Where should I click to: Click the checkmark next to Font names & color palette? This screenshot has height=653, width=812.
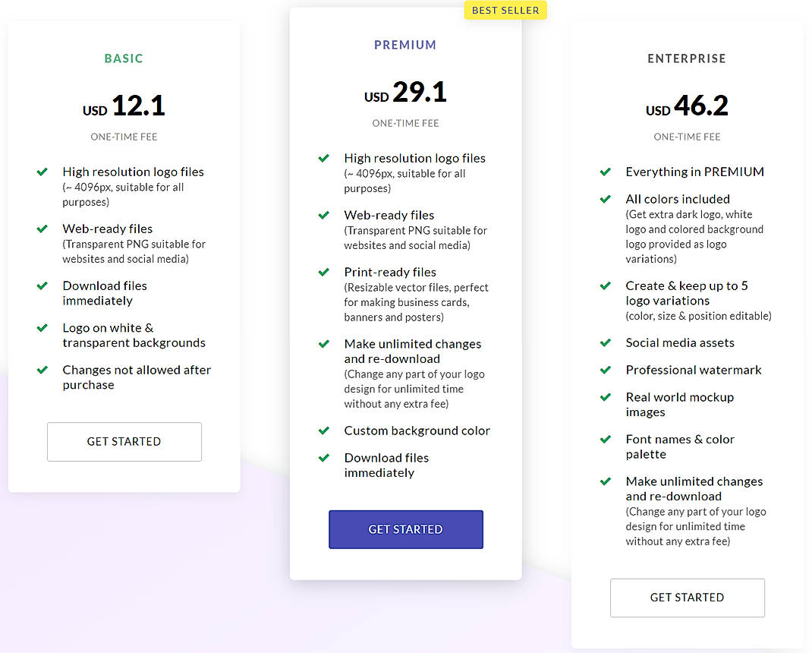point(606,439)
